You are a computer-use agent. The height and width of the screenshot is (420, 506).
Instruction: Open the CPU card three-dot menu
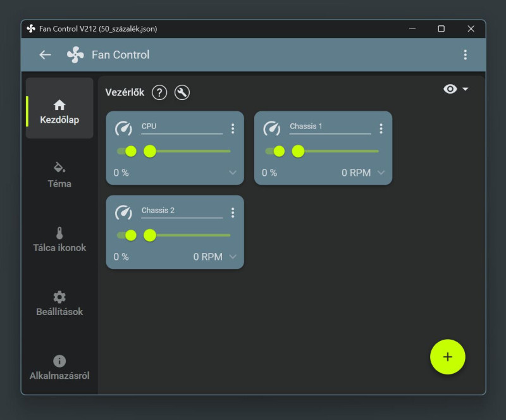pyautogui.click(x=233, y=128)
